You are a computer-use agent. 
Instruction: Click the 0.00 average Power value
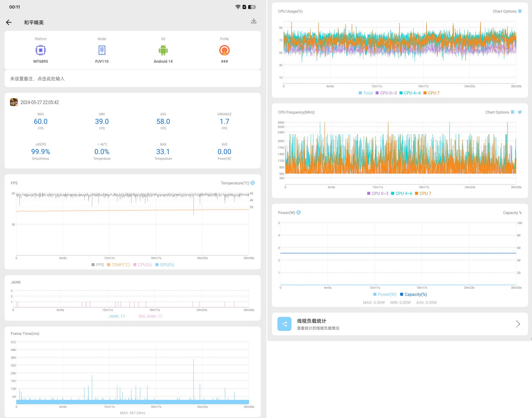pos(224,152)
